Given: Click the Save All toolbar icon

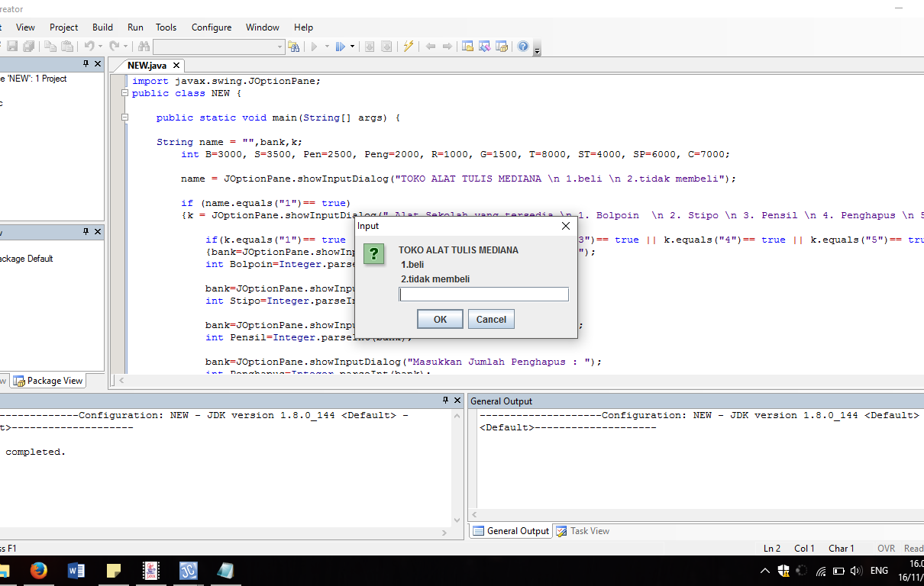Looking at the screenshot, I should tap(29, 47).
